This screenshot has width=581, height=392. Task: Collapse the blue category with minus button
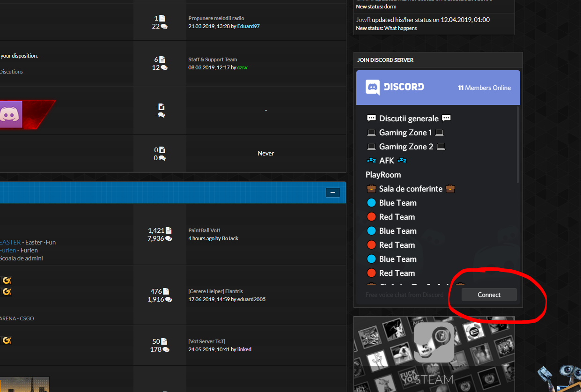(332, 192)
